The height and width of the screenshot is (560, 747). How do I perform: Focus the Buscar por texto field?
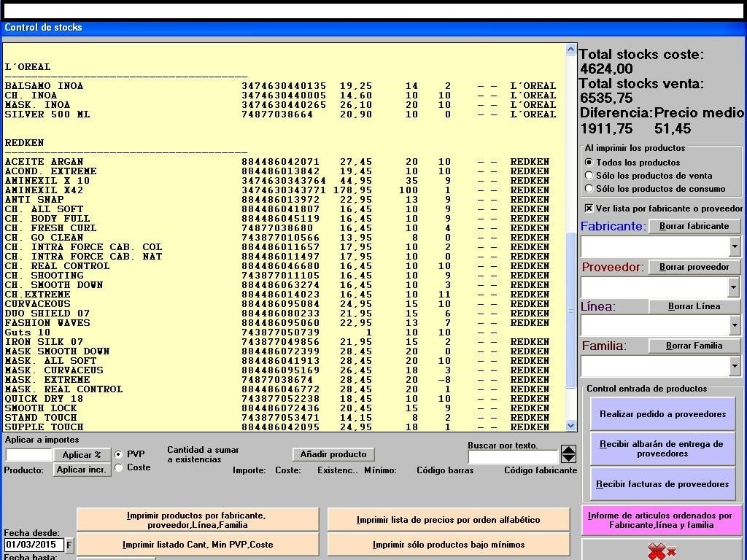pyautogui.click(x=513, y=456)
